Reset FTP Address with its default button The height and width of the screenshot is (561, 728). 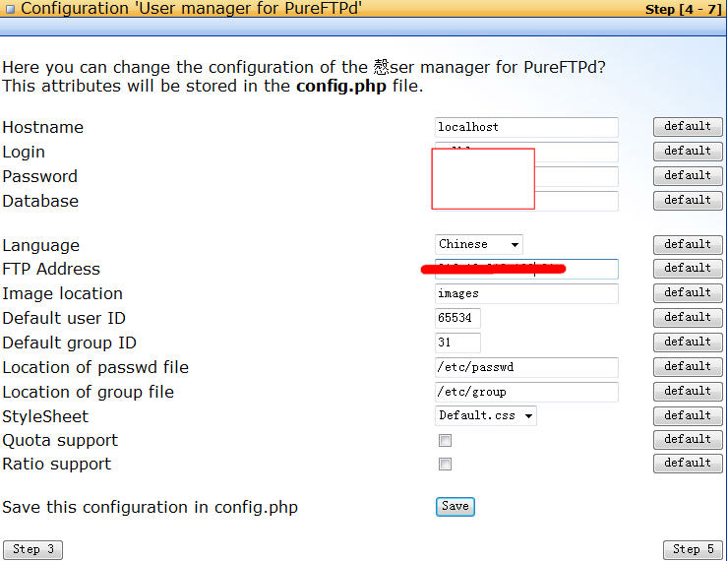pos(687,269)
